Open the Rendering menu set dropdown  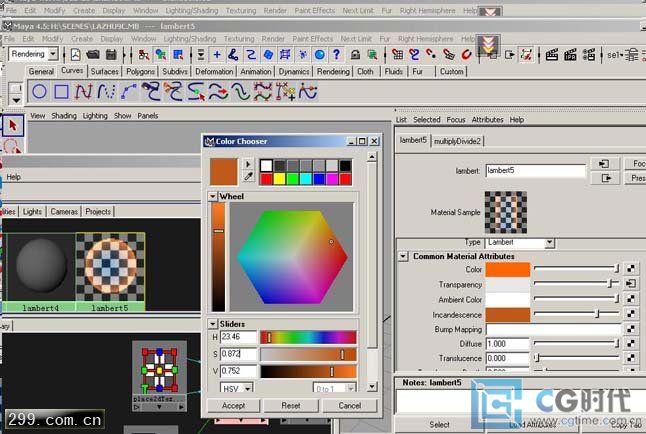point(53,54)
